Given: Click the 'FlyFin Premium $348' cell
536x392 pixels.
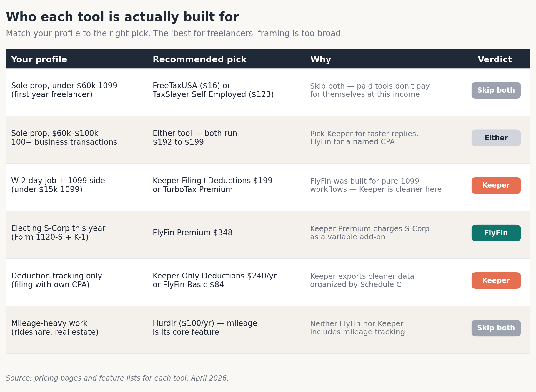Looking at the screenshot, I should pos(192,233).
